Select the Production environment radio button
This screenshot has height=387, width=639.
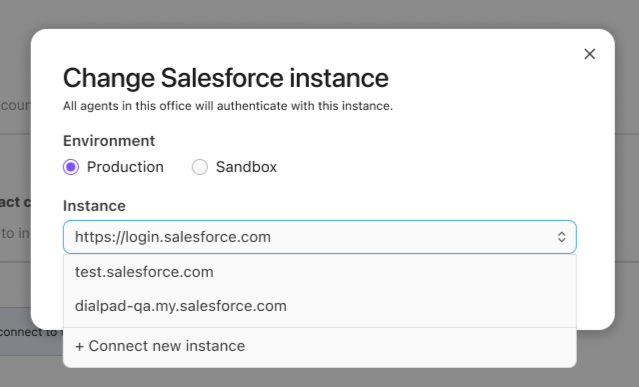[71, 167]
